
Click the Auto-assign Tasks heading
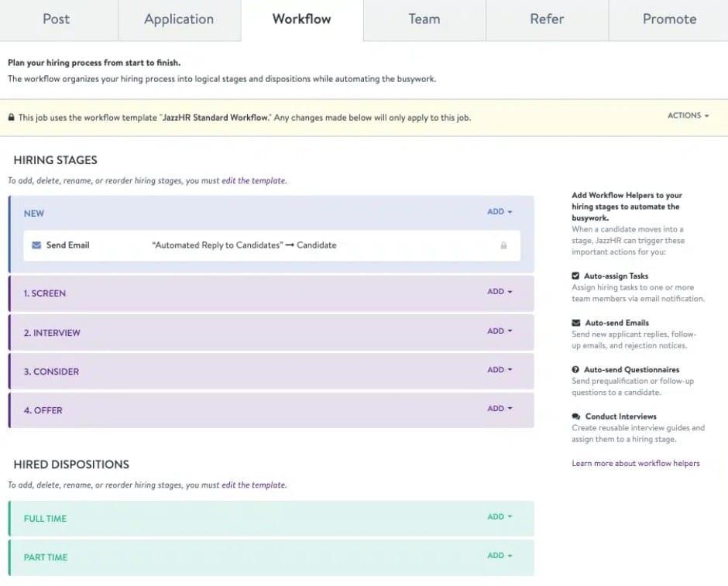[616, 276]
